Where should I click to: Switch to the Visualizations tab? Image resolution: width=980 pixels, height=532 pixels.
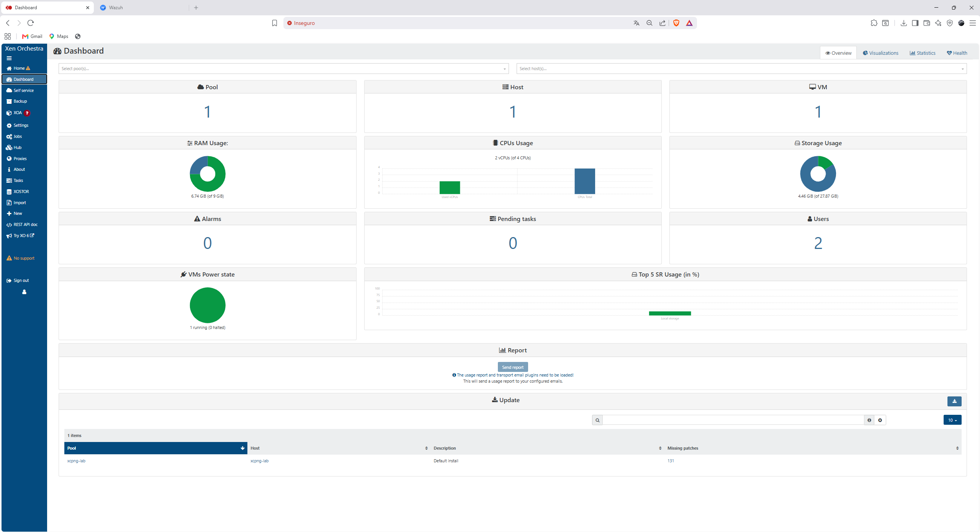point(880,53)
